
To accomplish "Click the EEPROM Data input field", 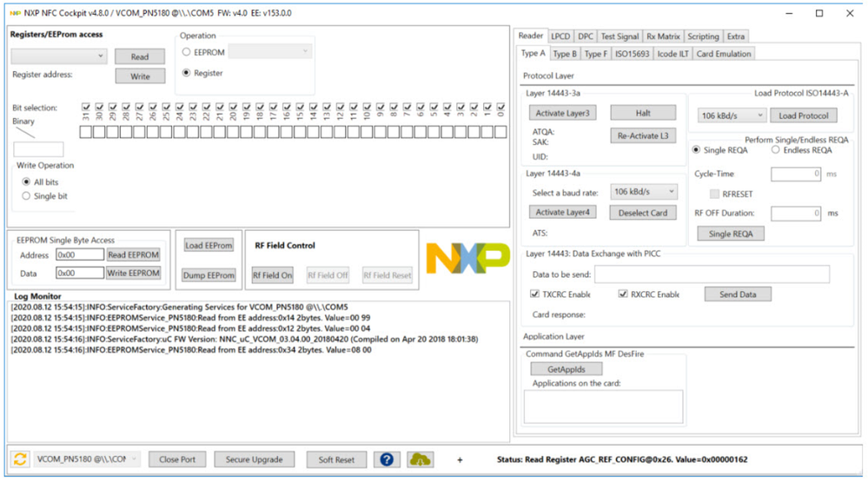I will (80, 273).
